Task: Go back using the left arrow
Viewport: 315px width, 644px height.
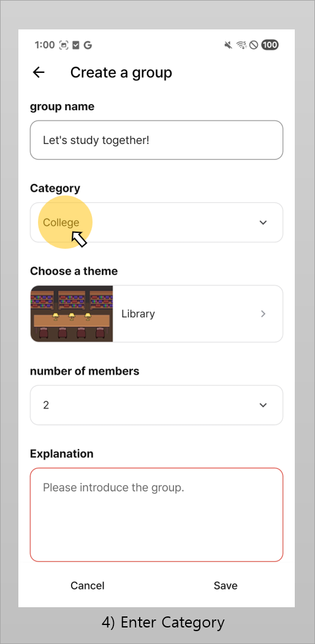Action: click(x=39, y=72)
